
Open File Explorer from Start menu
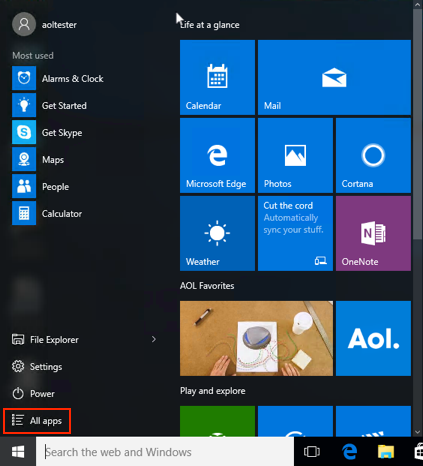(45, 340)
